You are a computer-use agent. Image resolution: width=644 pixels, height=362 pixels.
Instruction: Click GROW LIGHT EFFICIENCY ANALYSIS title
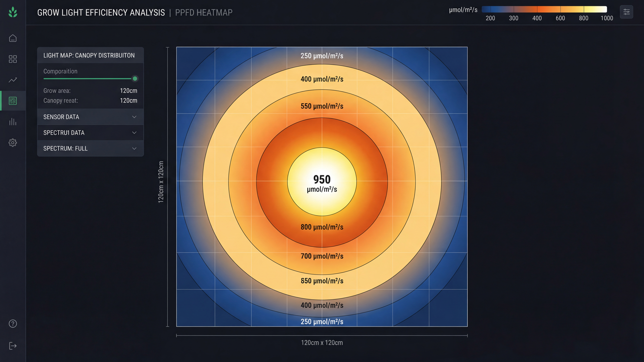point(101,13)
